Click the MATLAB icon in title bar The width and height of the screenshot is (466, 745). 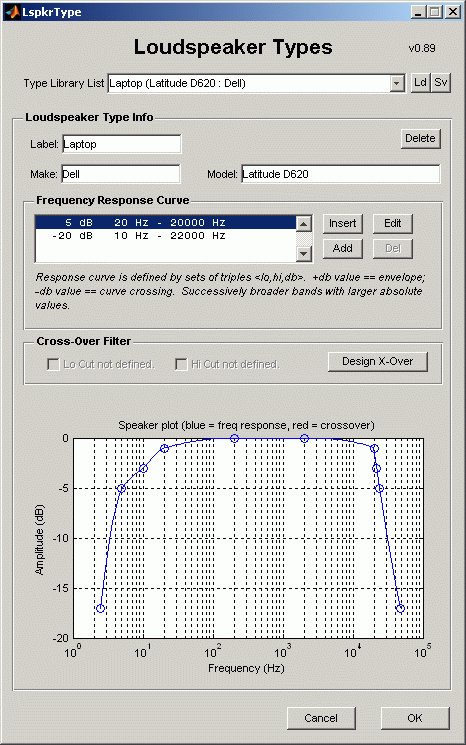coord(12,12)
